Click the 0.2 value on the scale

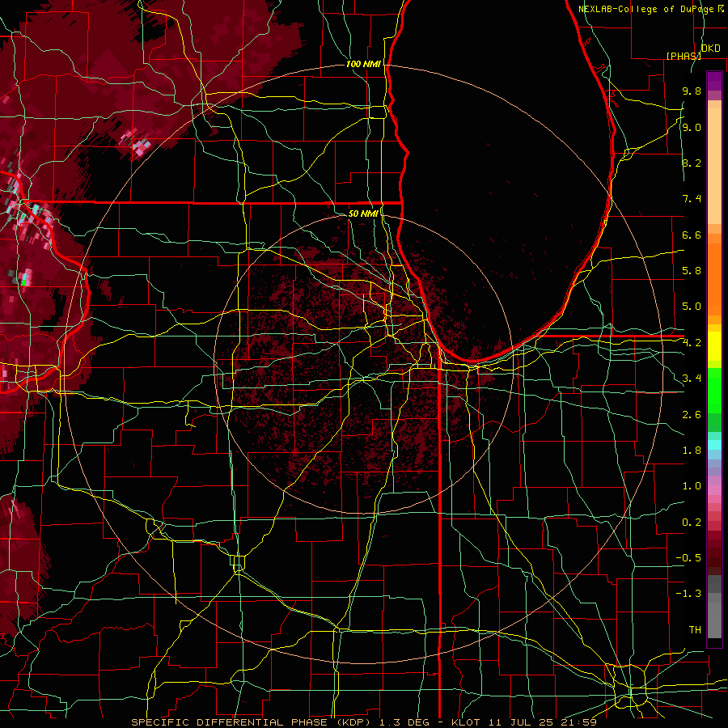coord(692,523)
